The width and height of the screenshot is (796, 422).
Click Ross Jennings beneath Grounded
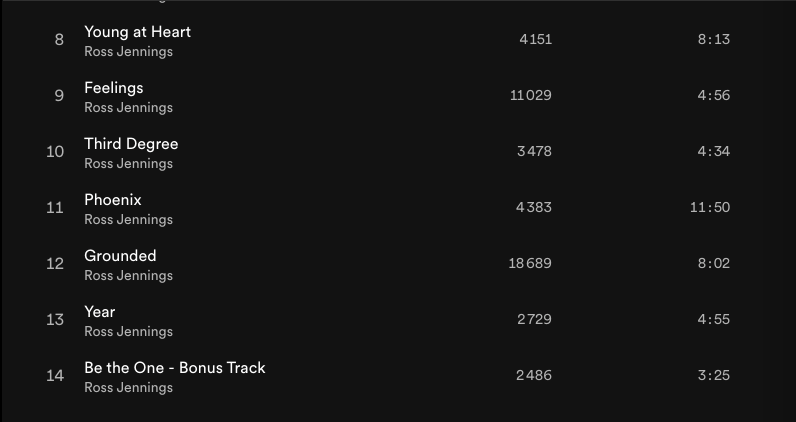pyautogui.click(x=128, y=276)
